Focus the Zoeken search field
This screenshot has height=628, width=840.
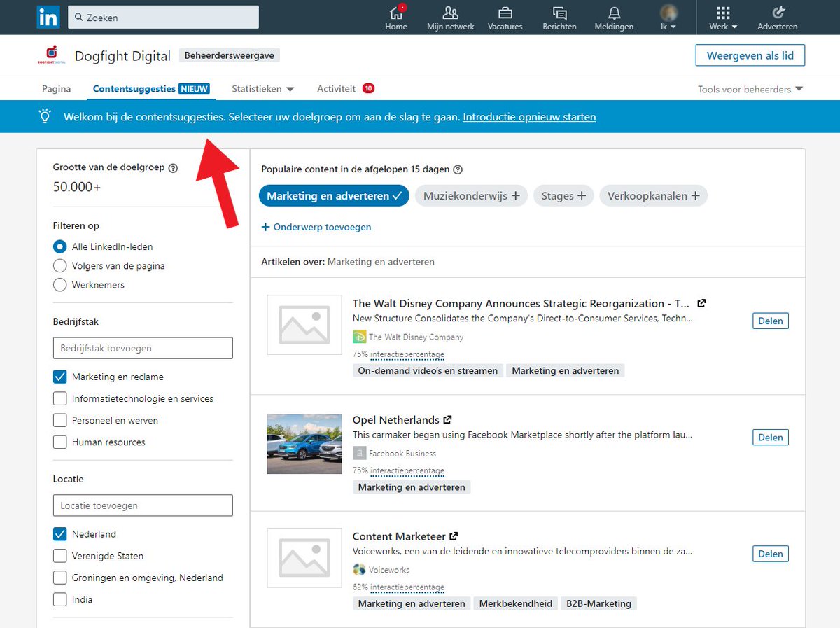pos(163,18)
